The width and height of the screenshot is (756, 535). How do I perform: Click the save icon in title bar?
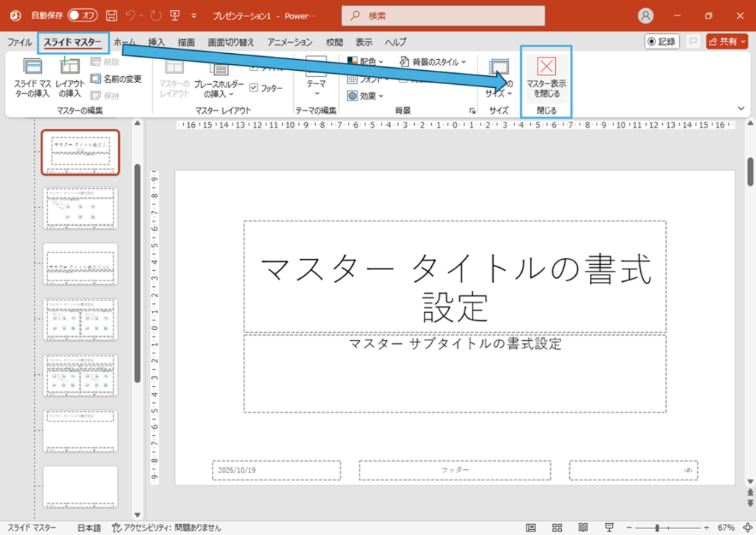click(111, 15)
